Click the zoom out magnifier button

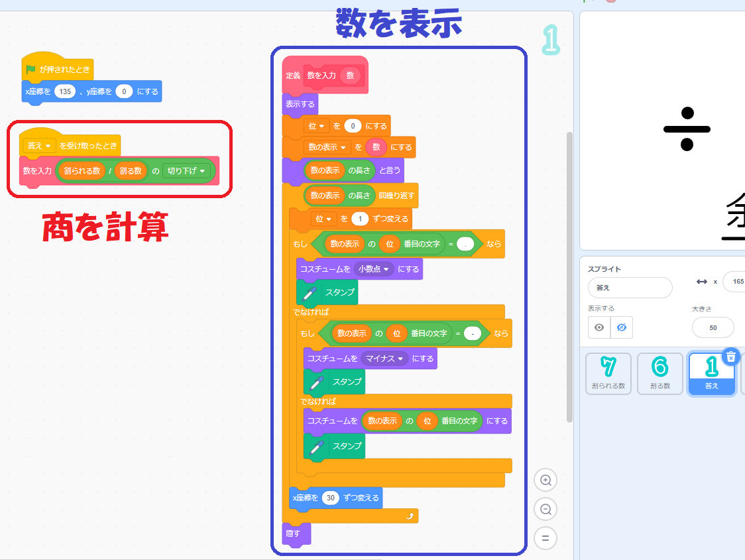click(x=545, y=509)
